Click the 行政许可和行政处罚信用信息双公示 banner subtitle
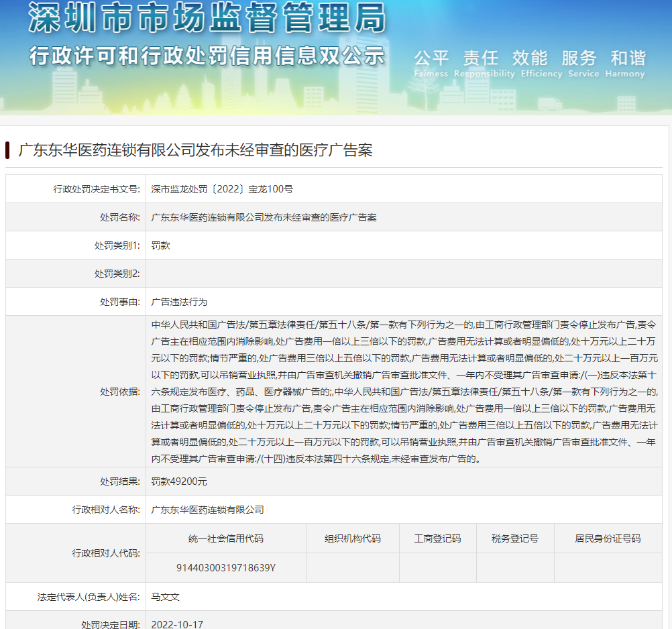 (x=207, y=55)
